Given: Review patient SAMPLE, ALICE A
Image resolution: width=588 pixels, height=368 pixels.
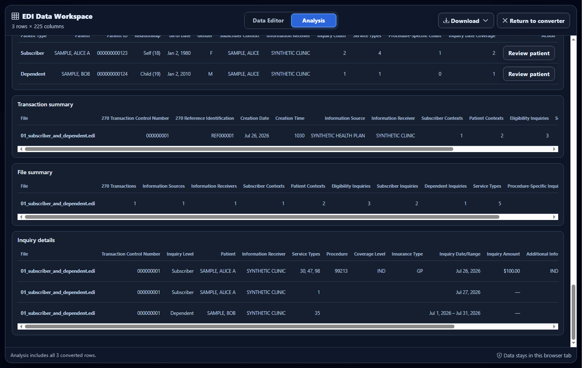Looking at the screenshot, I should pos(529,53).
